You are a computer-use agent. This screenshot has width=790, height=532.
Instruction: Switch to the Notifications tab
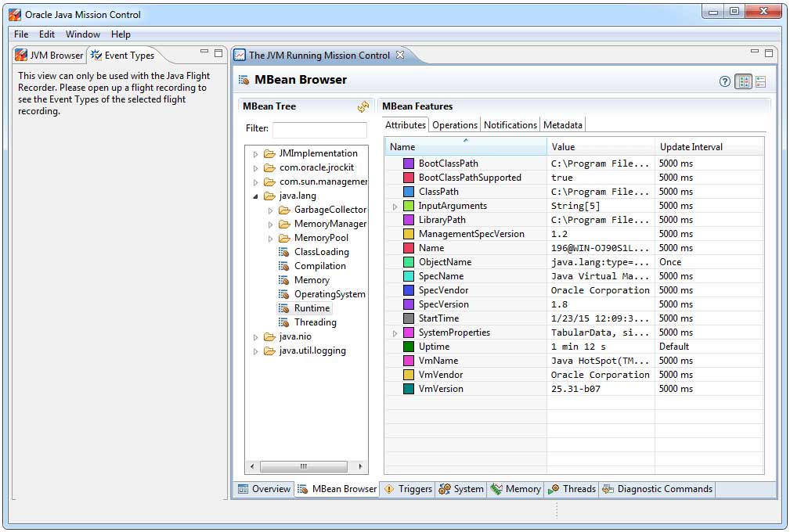[510, 125]
